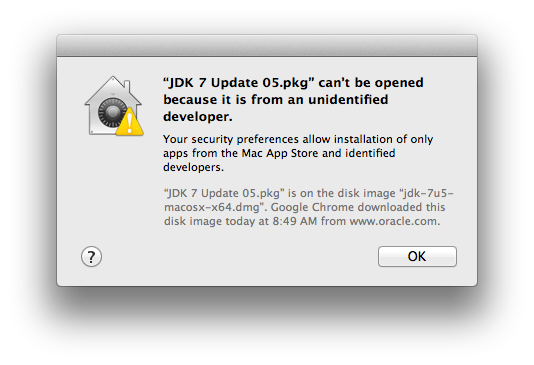Click gray "JDK 7 Update 05.pkg" text
This screenshot has height=365, width=534.
tap(224, 193)
